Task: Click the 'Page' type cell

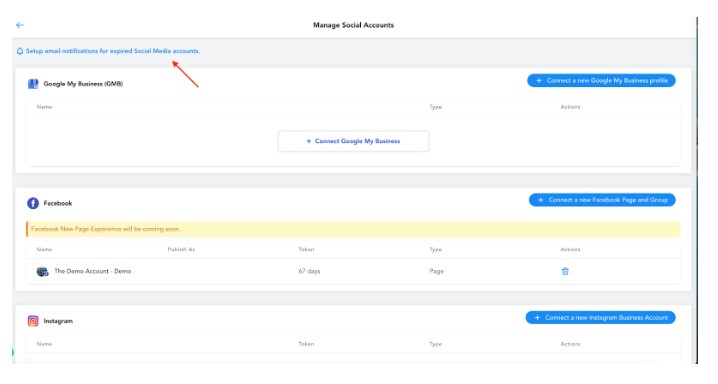Action: pos(436,271)
